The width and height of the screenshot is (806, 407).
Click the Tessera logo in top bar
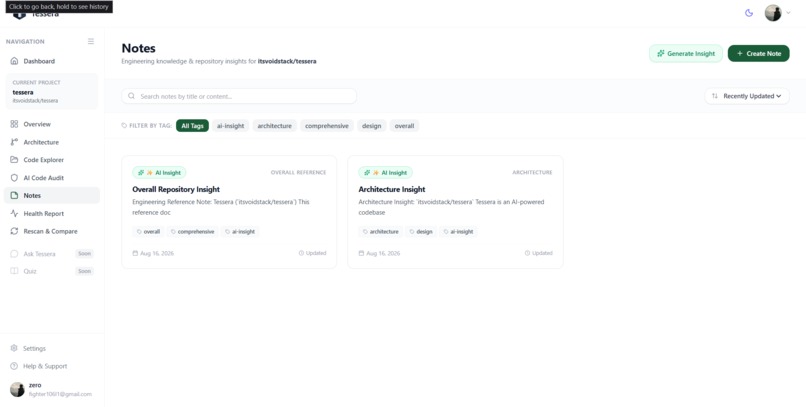19,14
